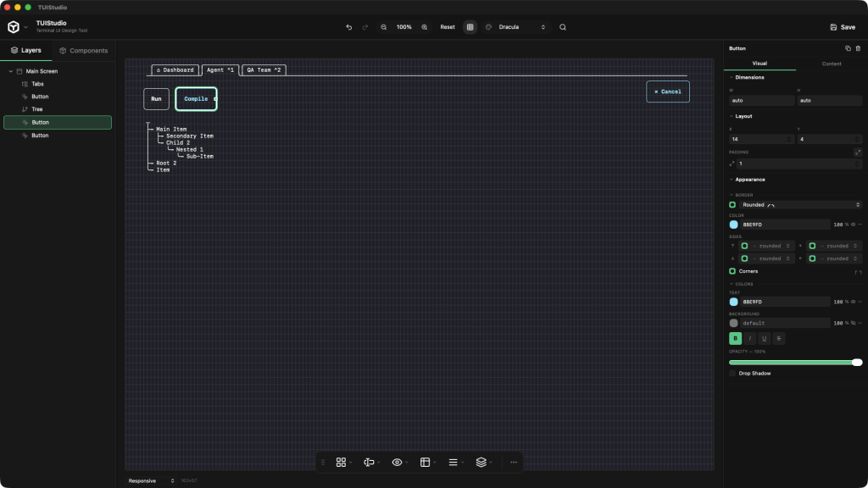Switch to the Layers tab

pos(26,50)
